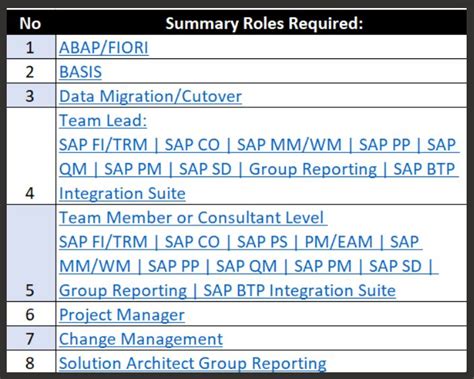Open the Project Manager link
474x379 pixels.
[122, 315]
